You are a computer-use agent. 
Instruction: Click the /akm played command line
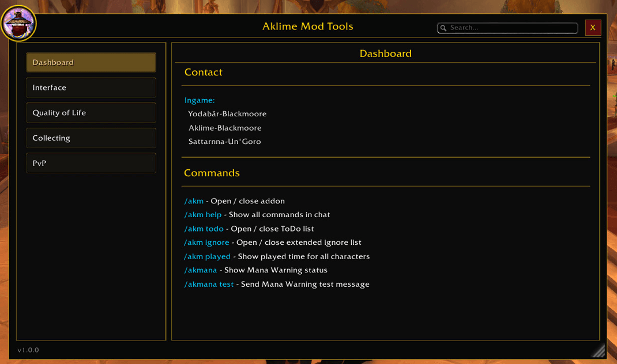pyautogui.click(x=277, y=257)
